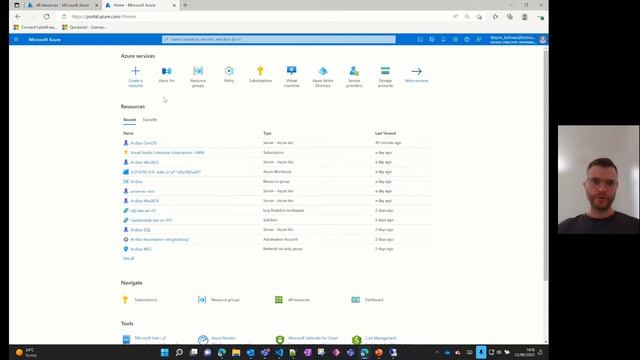Open Visual Studio Code from taskbar
The image size is (640, 360).
[279, 352]
